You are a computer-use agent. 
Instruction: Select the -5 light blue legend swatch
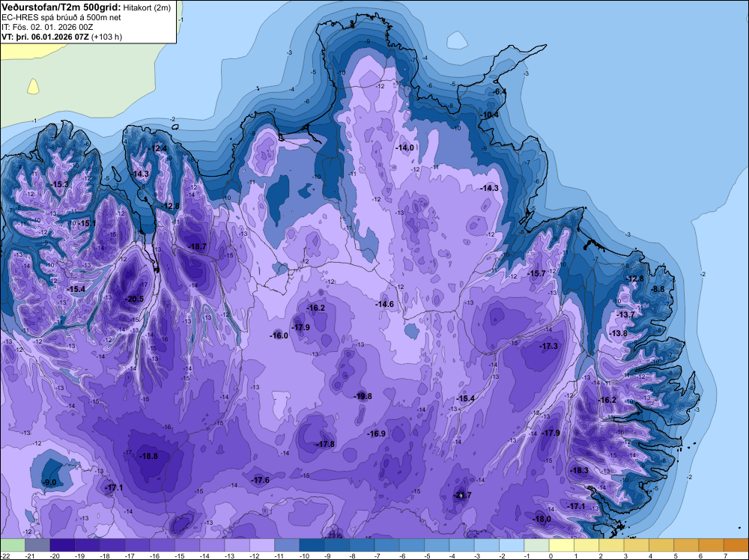click(x=437, y=545)
